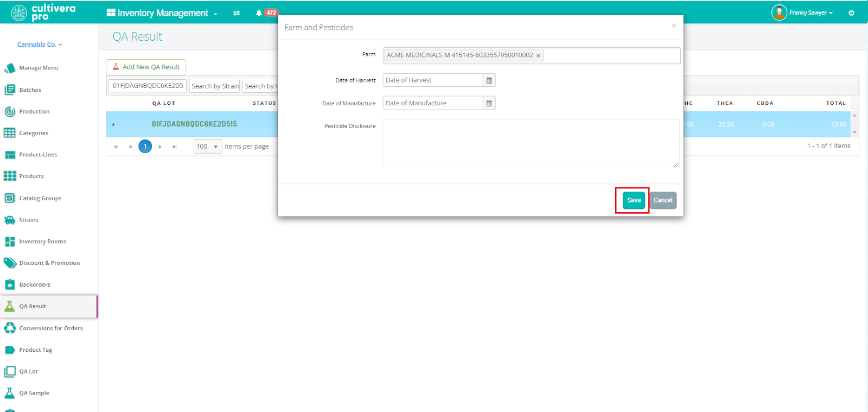This screenshot has width=868, height=412.
Task: Click the power logout icon
Action: pos(851,13)
